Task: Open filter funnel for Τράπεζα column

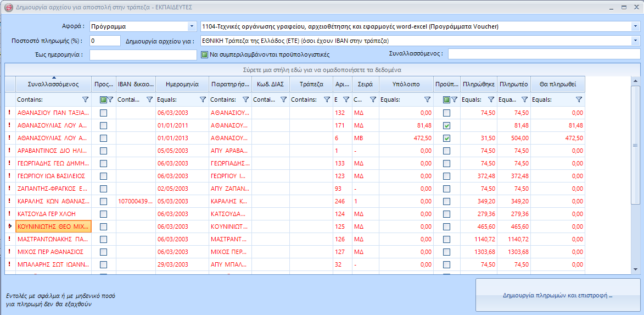Action: (x=326, y=100)
